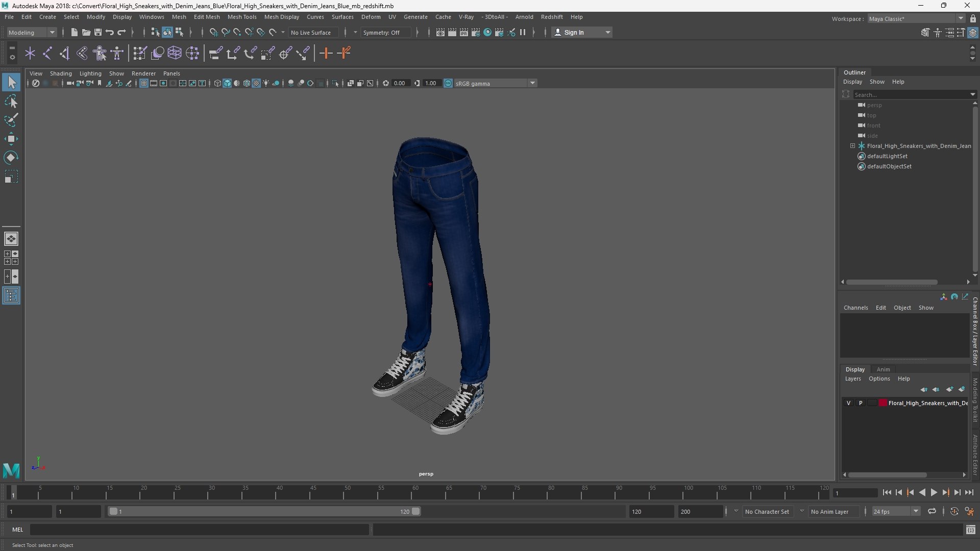This screenshot has height=551, width=980.
Task: Open the viewport Shading menu
Action: click(x=61, y=73)
